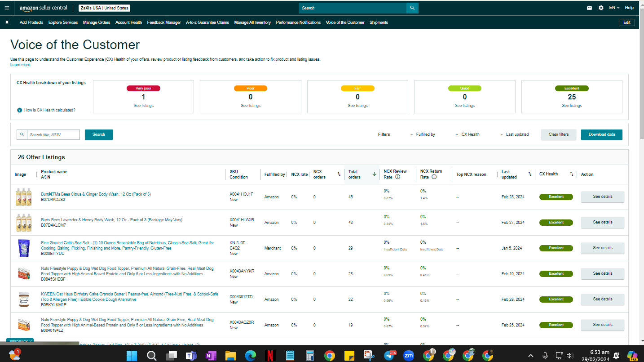
Task: Click How is CX Health calculated link
Action: pyautogui.click(x=50, y=110)
